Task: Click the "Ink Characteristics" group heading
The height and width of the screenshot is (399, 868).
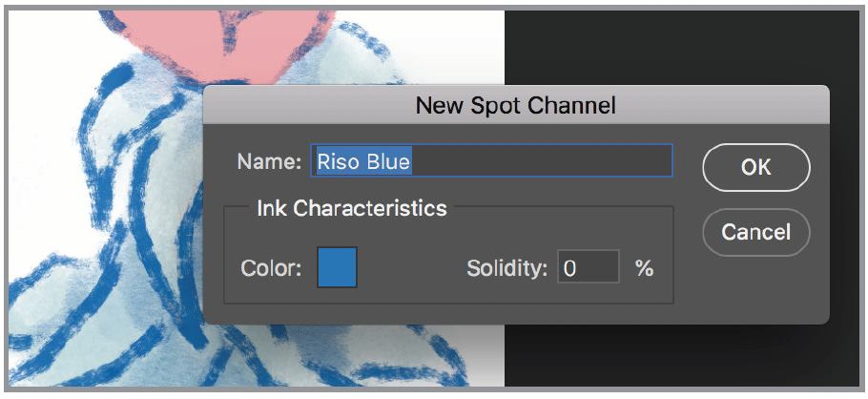Action: [351, 207]
